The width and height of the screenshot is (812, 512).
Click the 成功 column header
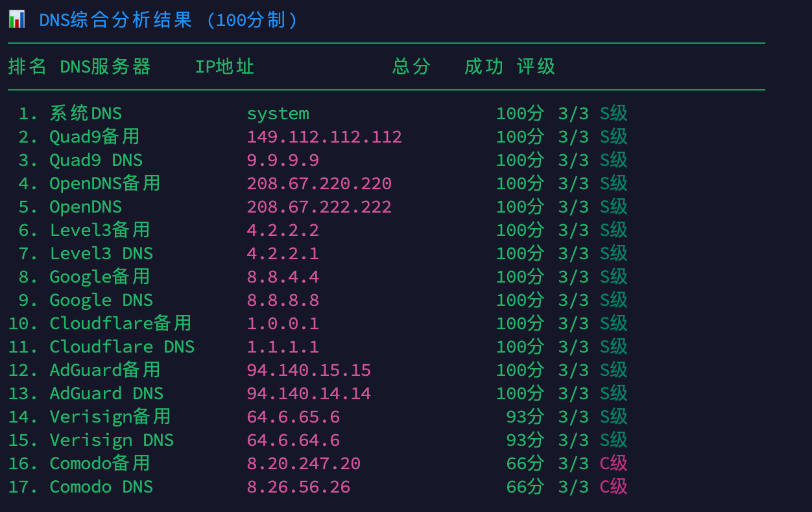(x=483, y=66)
